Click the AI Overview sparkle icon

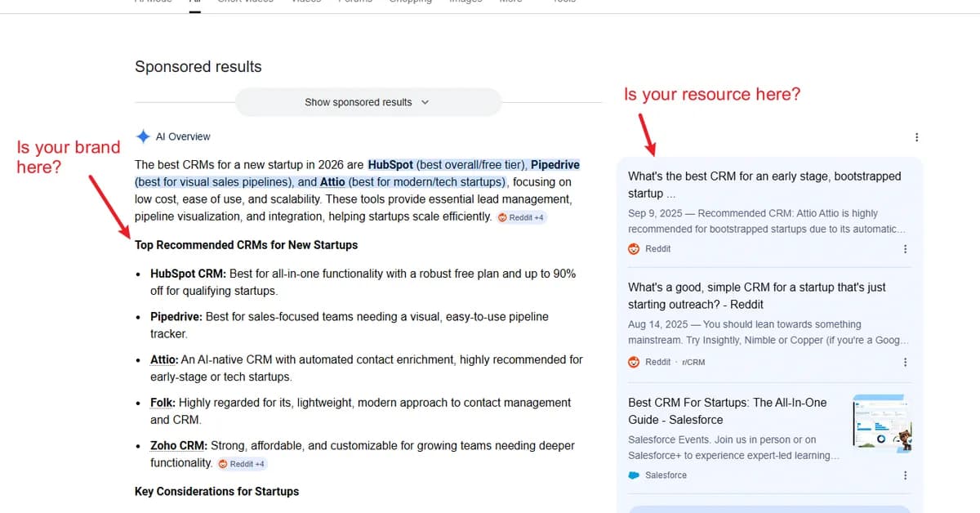tap(144, 136)
